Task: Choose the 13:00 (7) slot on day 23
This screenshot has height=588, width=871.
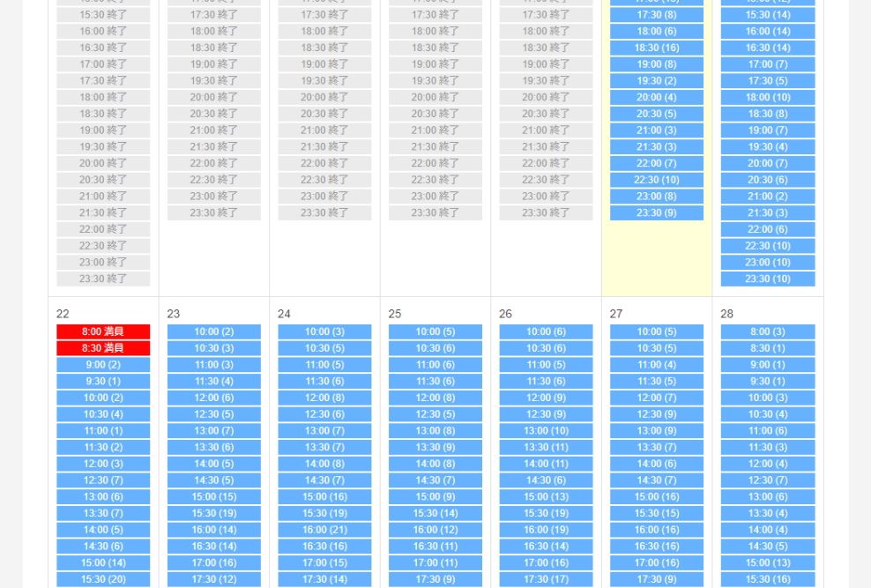Action: click(214, 431)
